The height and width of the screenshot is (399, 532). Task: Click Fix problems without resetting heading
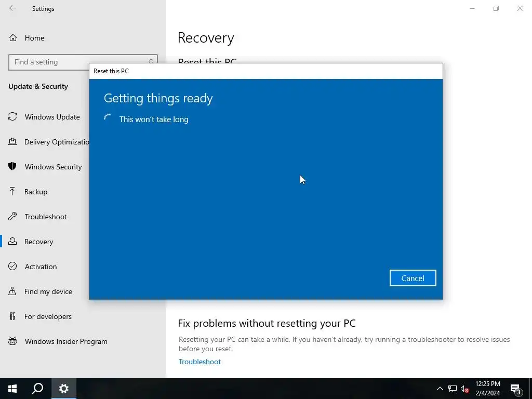coord(267,323)
